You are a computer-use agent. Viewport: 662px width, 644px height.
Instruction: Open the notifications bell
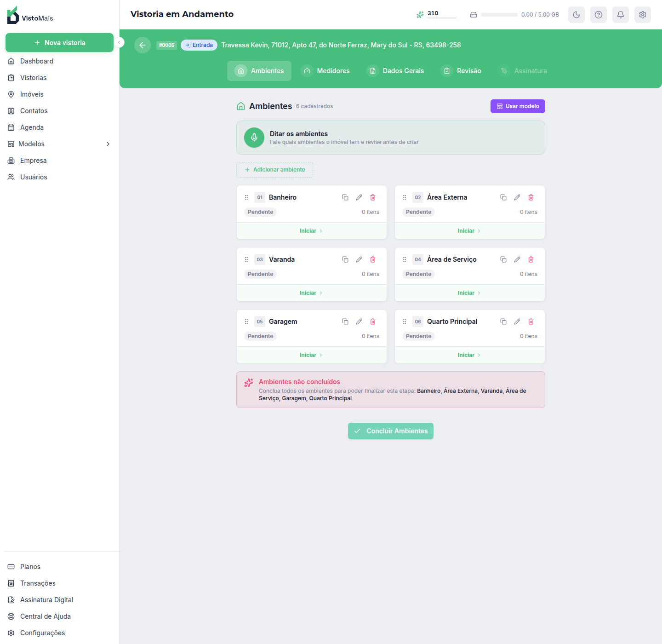point(621,15)
